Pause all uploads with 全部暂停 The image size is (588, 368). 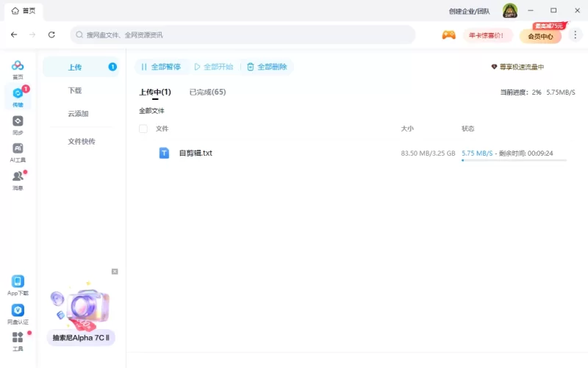[x=161, y=67]
